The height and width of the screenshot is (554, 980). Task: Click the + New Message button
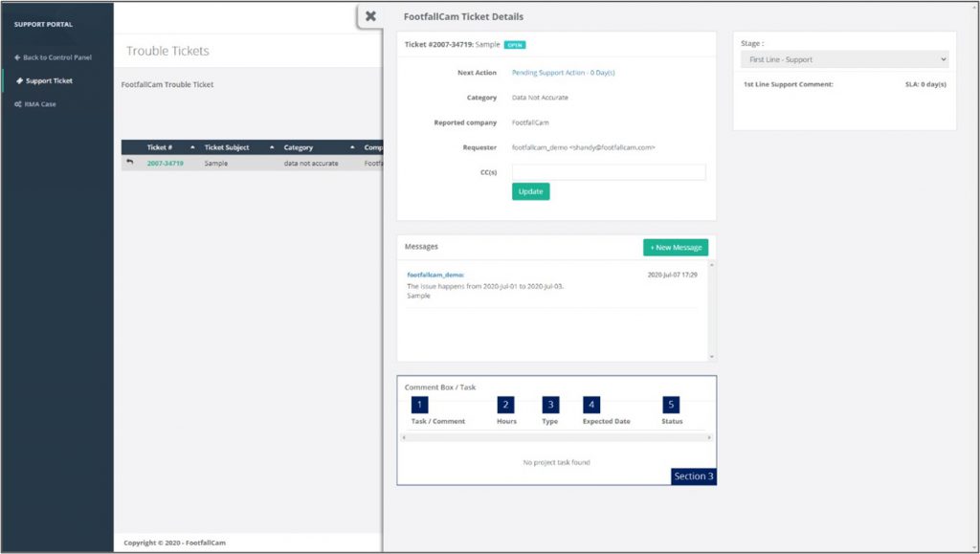(x=675, y=247)
